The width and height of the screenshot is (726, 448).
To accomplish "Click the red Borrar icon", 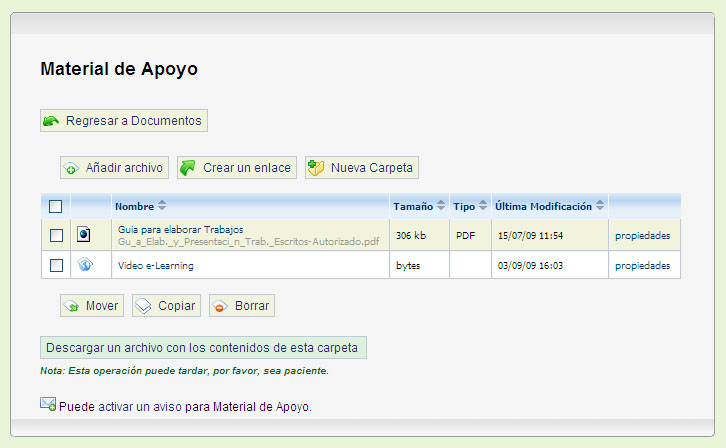I will 220,306.
